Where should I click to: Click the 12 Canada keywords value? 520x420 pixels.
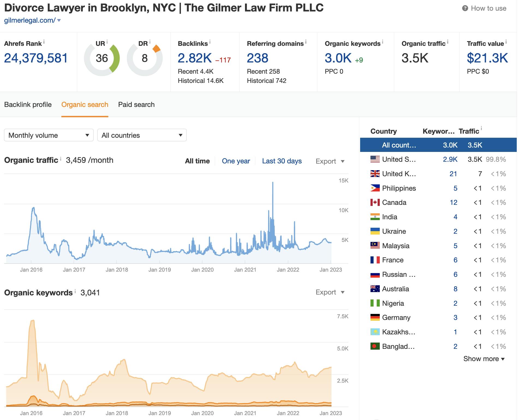[453, 202]
